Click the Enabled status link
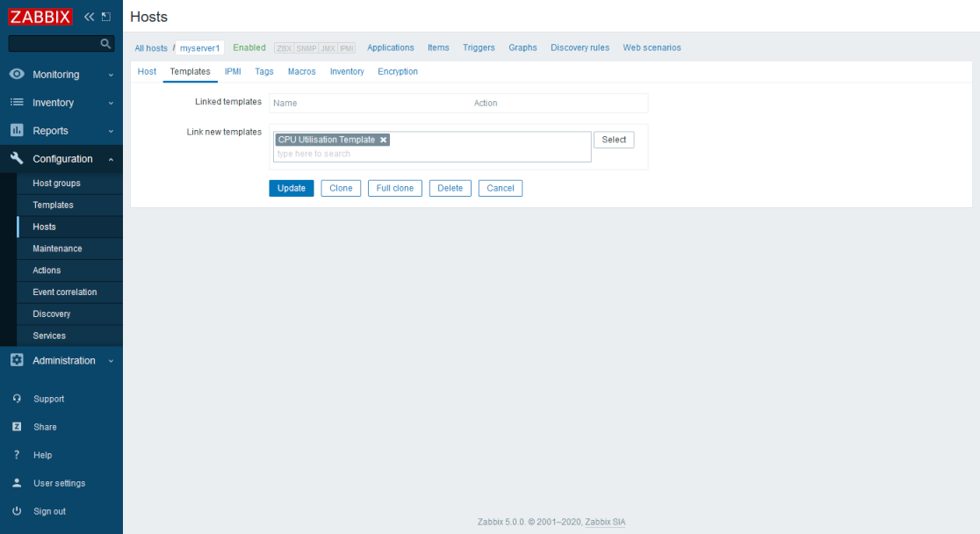This screenshot has height=534, width=980. (x=249, y=47)
